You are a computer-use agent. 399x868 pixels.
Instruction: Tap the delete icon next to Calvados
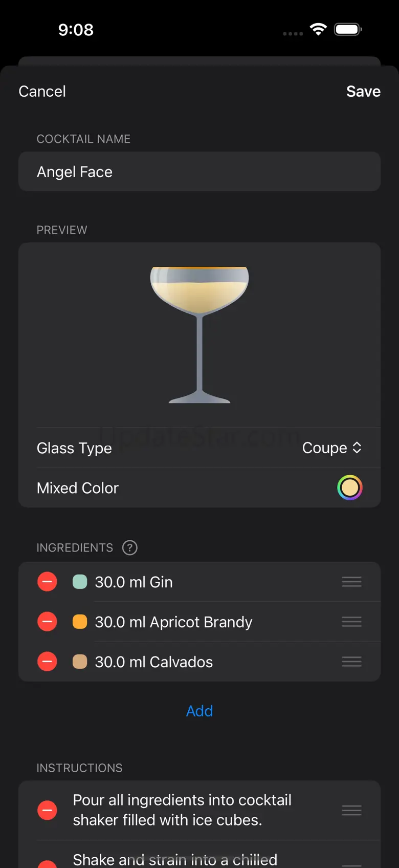47,662
